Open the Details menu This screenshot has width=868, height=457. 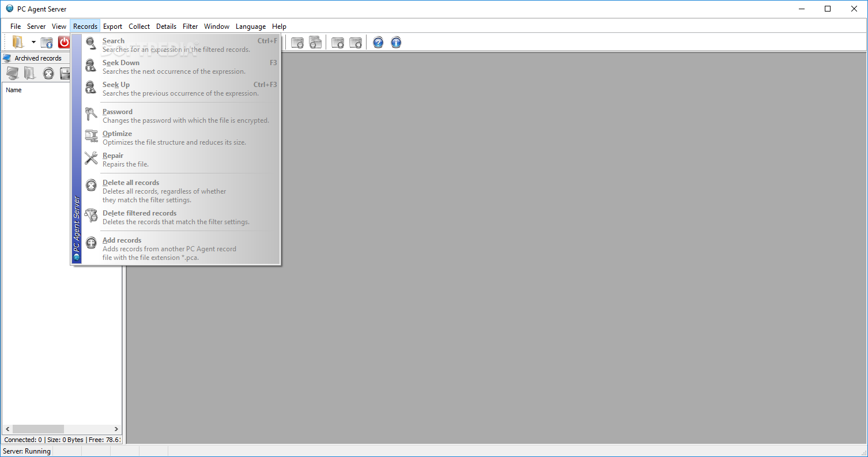pyautogui.click(x=166, y=27)
